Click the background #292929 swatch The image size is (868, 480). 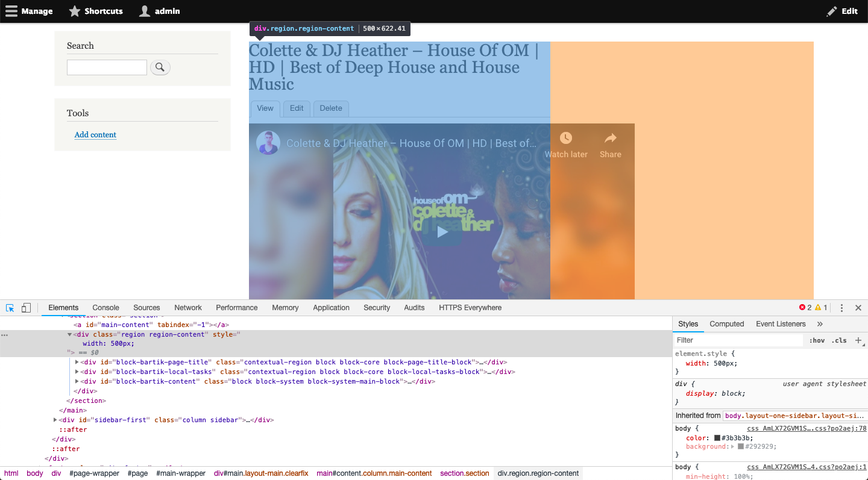pos(741,447)
